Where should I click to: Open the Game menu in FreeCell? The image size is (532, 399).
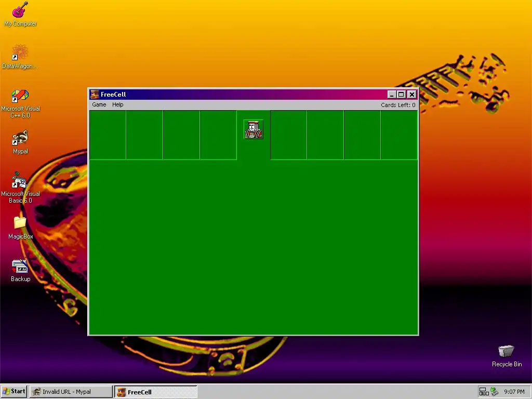click(99, 104)
